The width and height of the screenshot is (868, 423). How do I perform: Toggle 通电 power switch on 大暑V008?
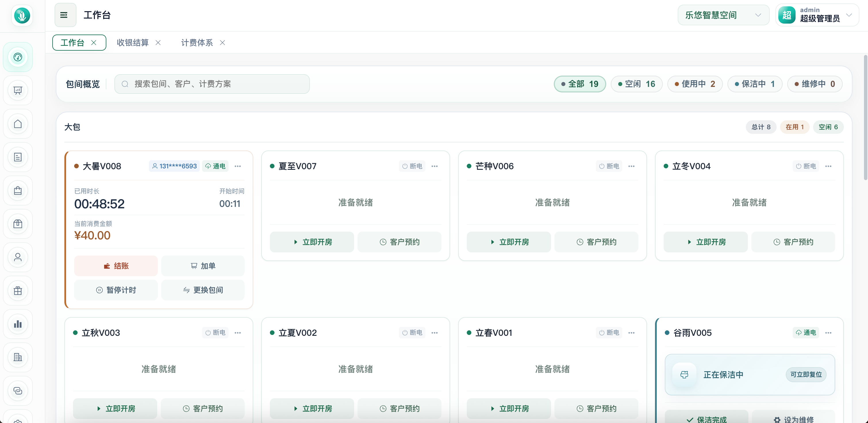(x=215, y=166)
